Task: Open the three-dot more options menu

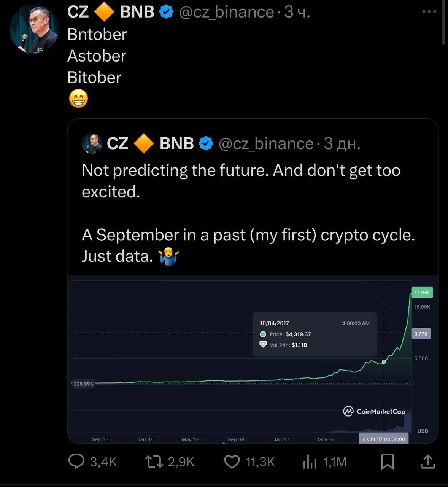Action: point(429,11)
